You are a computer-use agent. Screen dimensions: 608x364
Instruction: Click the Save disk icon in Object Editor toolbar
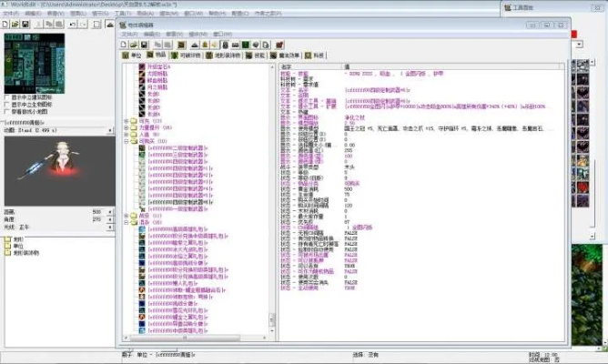tap(144, 45)
